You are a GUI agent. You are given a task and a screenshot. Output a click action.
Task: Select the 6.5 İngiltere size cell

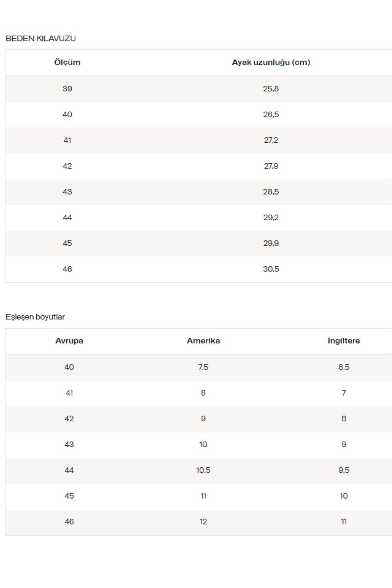[x=344, y=367]
